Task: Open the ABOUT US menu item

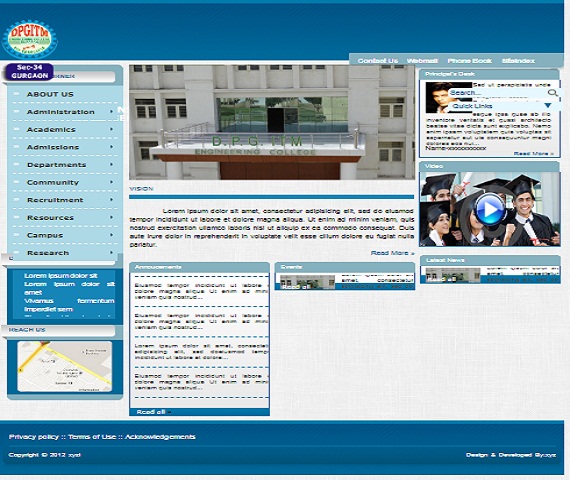Action: (x=50, y=94)
